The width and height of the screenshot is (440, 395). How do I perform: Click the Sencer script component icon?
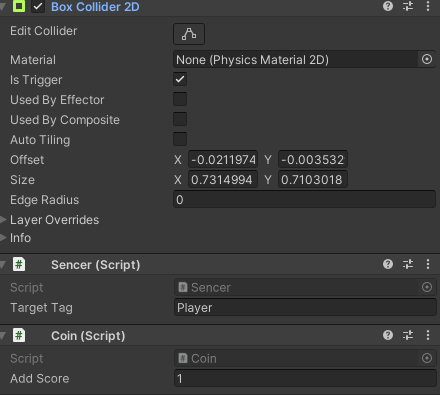click(x=19, y=264)
